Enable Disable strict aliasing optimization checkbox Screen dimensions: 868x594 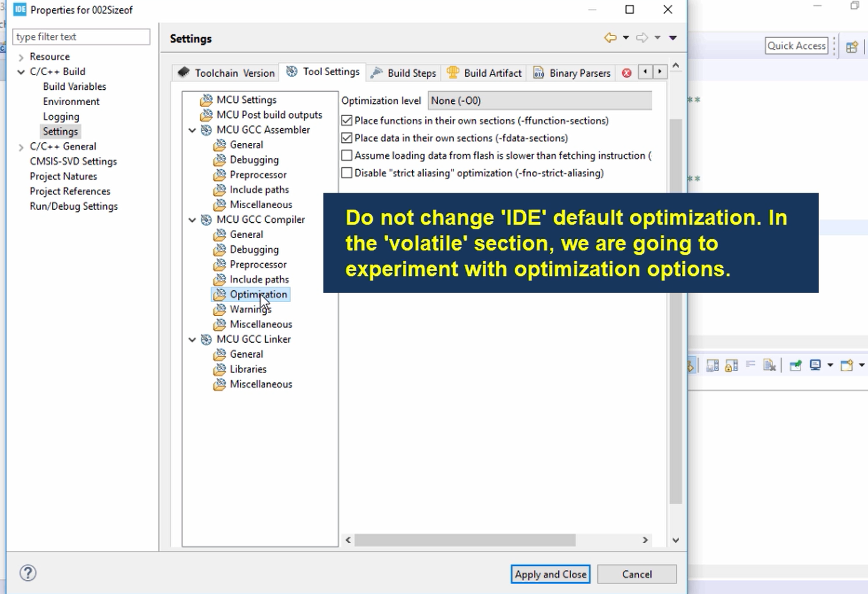click(347, 173)
